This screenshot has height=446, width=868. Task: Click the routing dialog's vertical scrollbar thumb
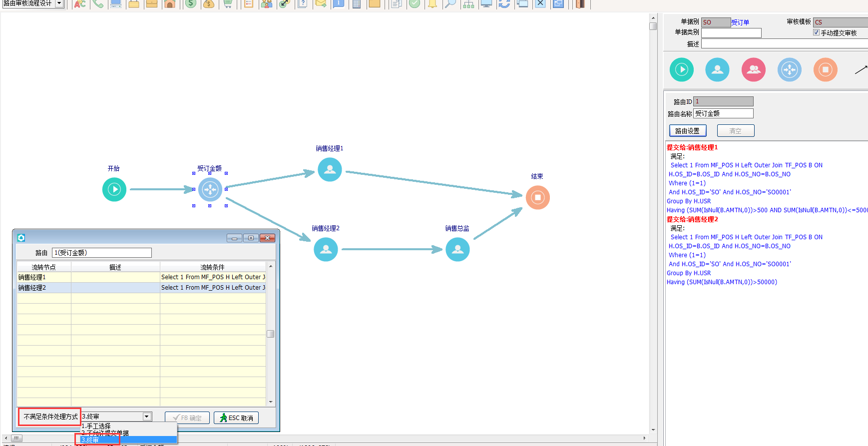pyautogui.click(x=271, y=334)
